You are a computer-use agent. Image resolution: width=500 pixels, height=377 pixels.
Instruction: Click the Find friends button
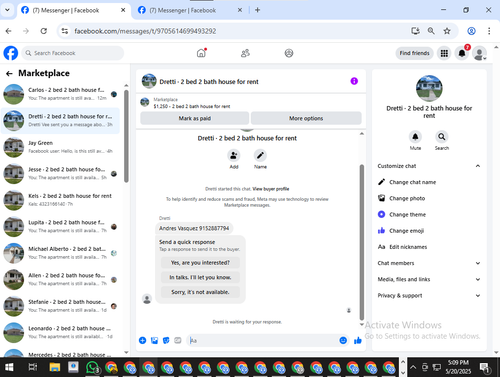414,53
